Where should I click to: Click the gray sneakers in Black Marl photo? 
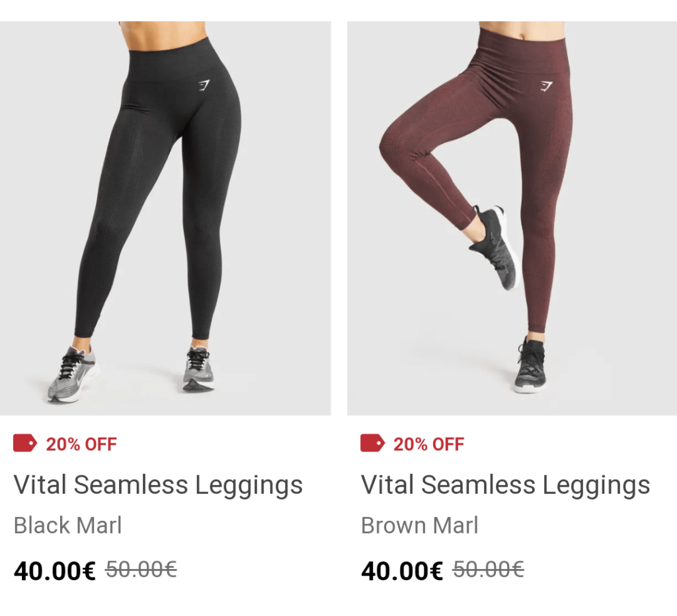[71, 374]
